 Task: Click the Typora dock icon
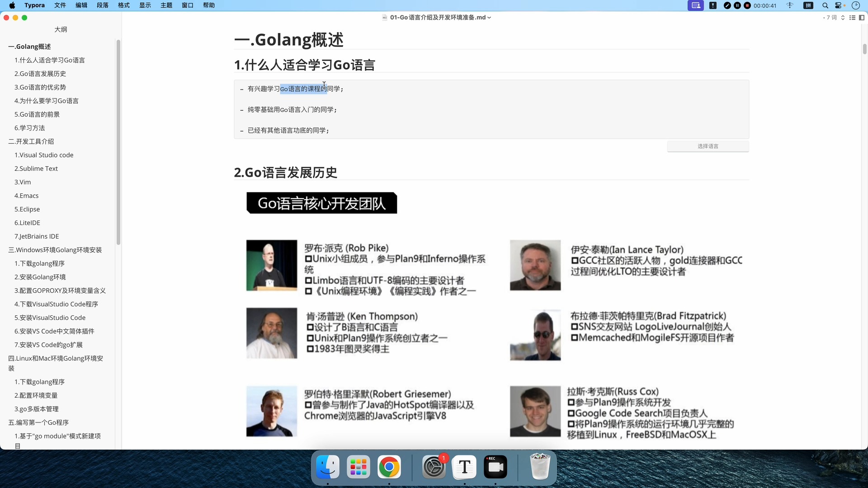[x=464, y=467]
